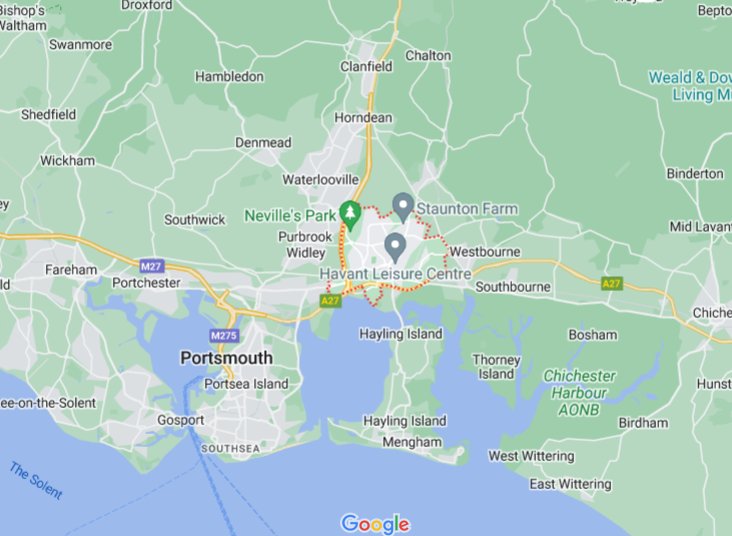
Task: Click the Havant Leisure Centre map pin
Action: tap(395, 248)
